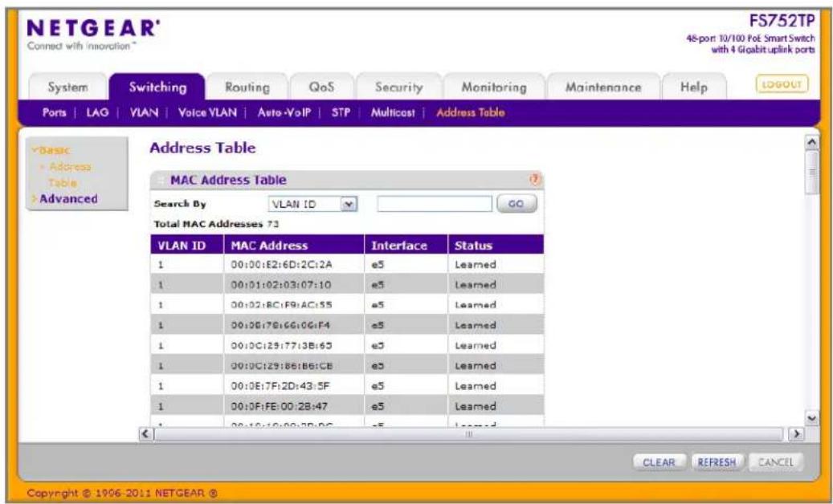Screen dimensions: 833x504
Task: Click the vertical scrollbar down arrow
Action: tap(811, 419)
